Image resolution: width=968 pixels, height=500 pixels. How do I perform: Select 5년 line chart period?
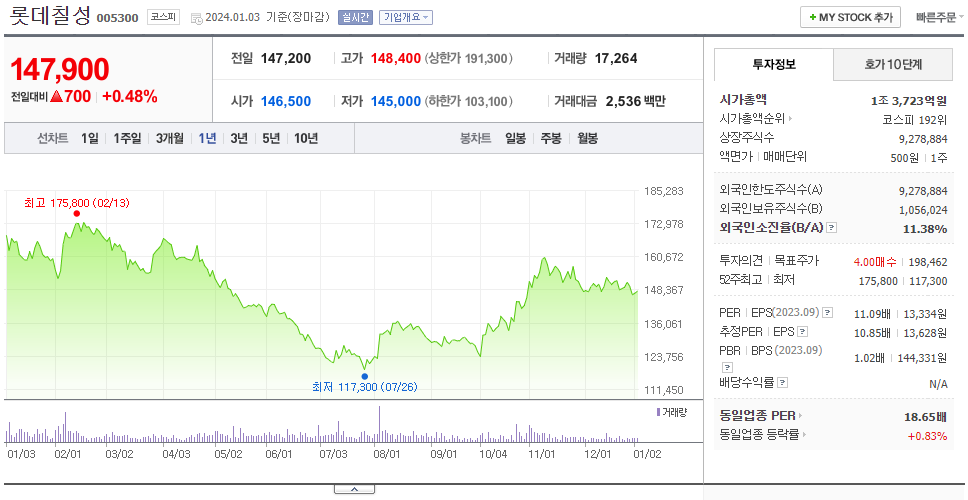click(x=271, y=138)
